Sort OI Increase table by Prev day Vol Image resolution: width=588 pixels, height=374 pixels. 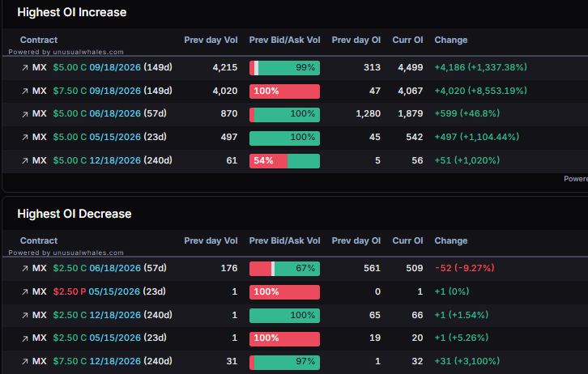tap(211, 40)
